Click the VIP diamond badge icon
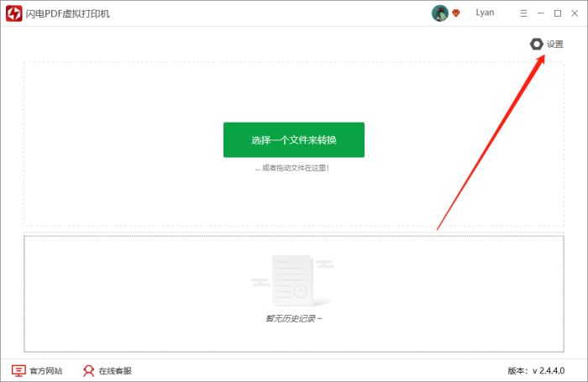 pyautogui.click(x=456, y=13)
